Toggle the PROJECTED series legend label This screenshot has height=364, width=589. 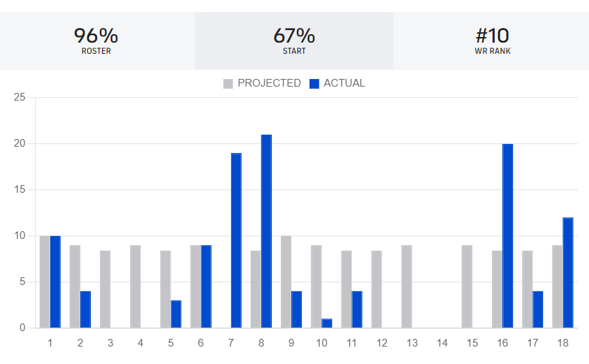[269, 83]
